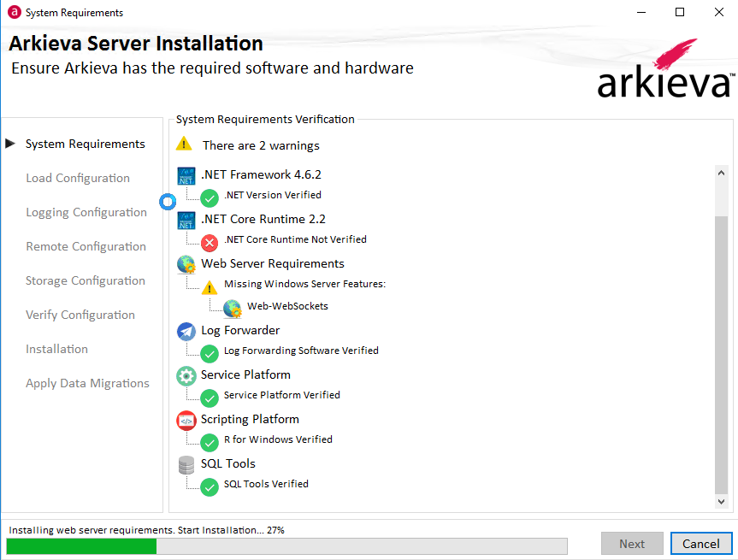The image size is (738, 560).
Task: Click the SQL Tools database icon
Action: click(186, 465)
